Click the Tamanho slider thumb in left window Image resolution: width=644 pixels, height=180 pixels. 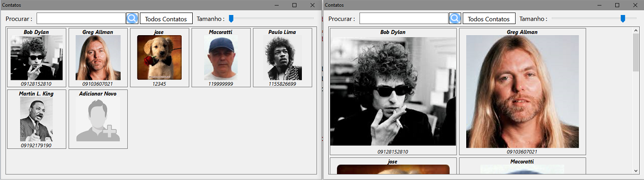(231, 18)
